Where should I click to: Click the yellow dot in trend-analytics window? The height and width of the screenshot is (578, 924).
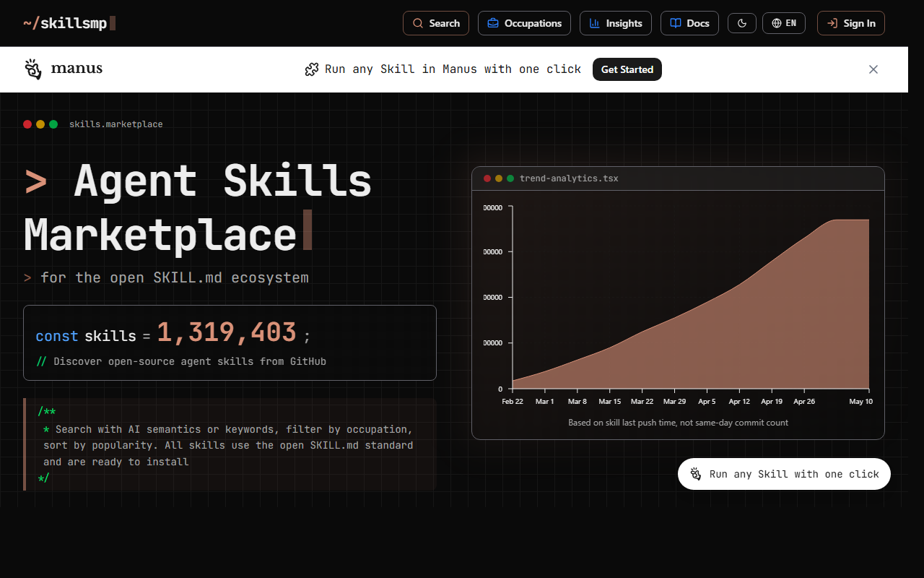[x=499, y=178]
